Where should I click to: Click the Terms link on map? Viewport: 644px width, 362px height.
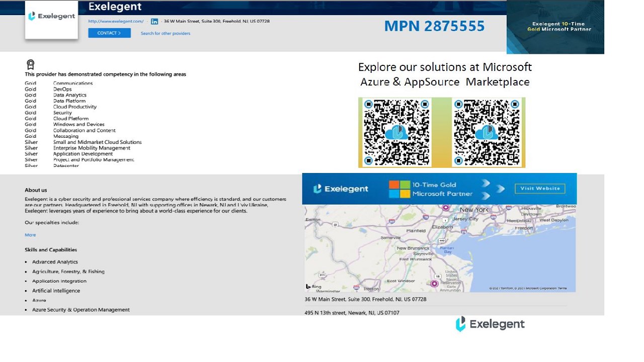pos(561,289)
